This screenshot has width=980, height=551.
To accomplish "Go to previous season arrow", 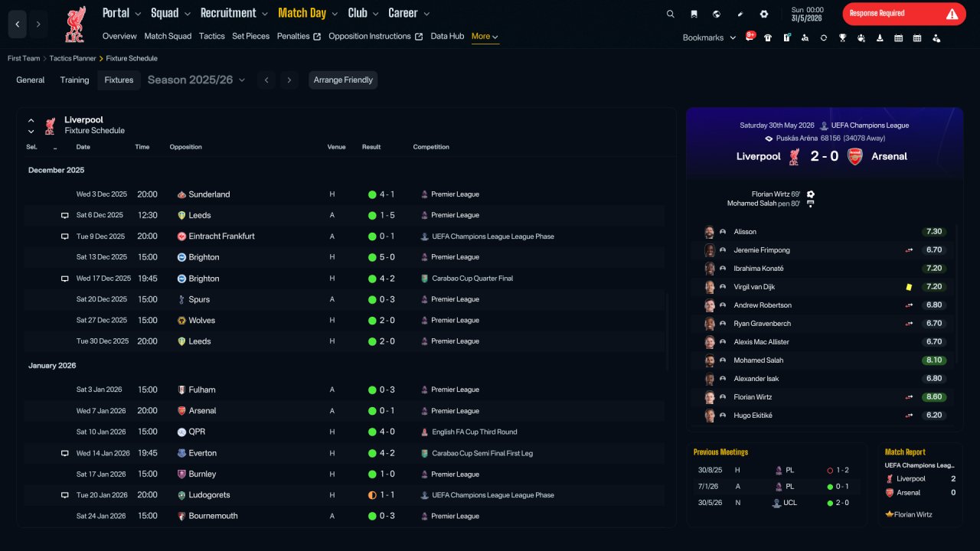I will (266, 80).
